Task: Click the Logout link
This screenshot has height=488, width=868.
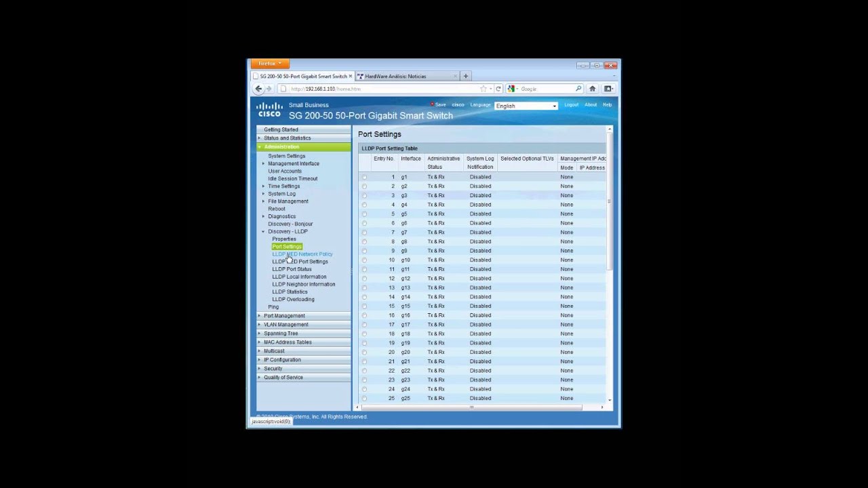Action: (x=571, y=105)
